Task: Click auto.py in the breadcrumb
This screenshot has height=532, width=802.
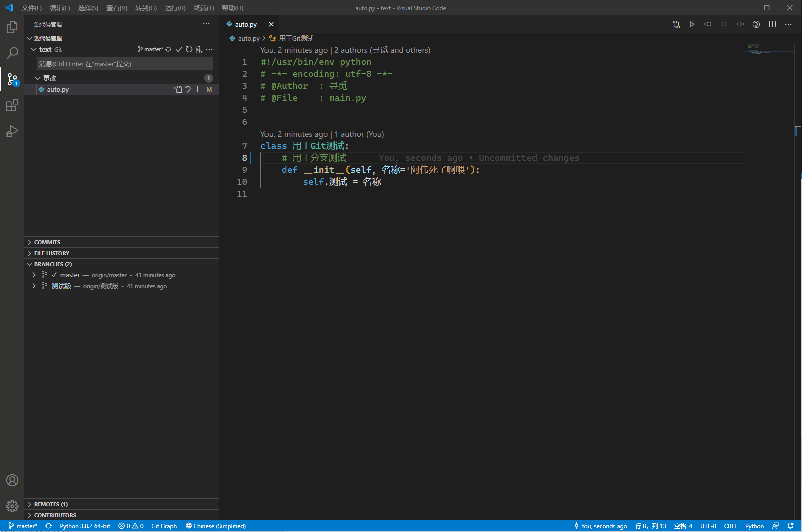Action: [249, 38]
